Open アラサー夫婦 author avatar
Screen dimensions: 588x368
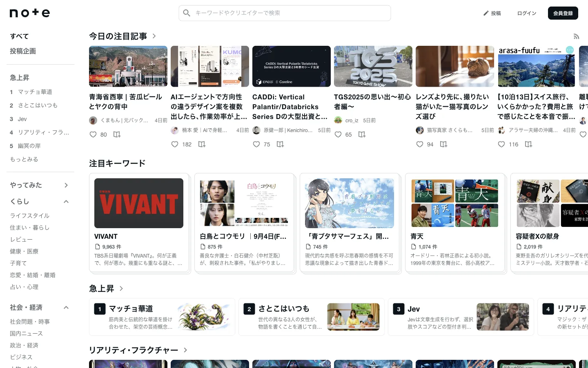pos(501,130)
